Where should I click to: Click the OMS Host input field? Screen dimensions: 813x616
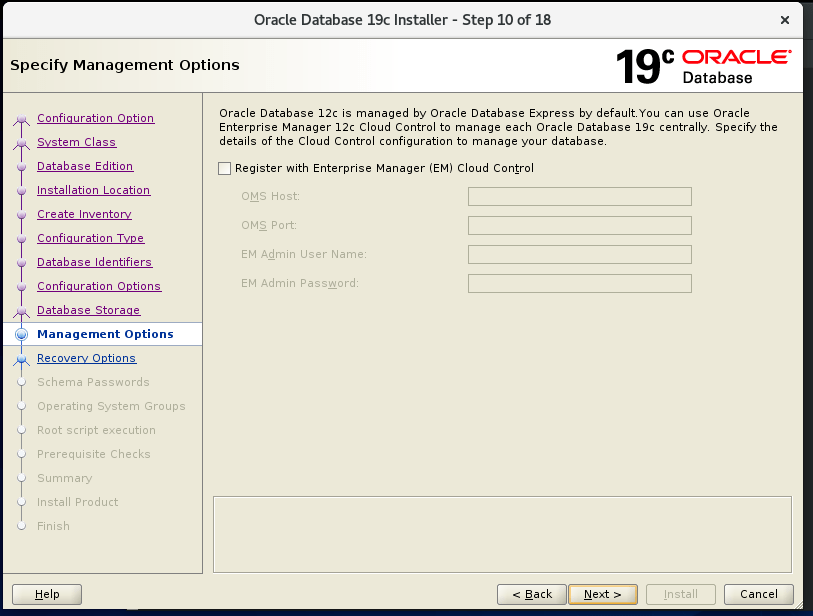click(x=580, y=197)
